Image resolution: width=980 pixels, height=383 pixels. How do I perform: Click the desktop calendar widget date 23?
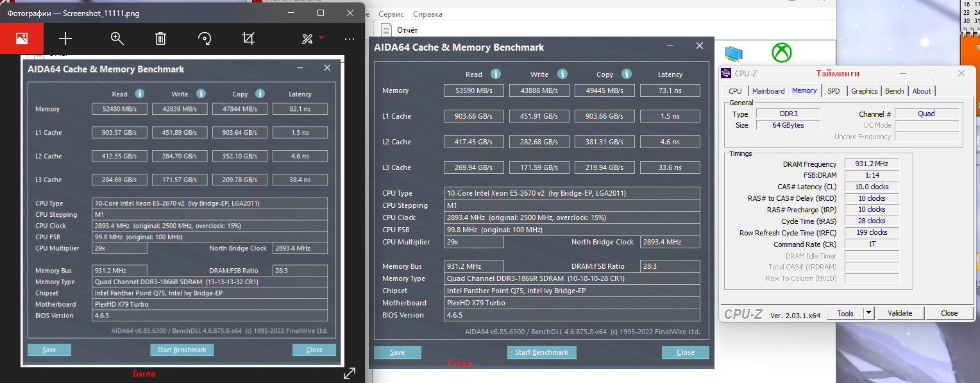point(968,12)
